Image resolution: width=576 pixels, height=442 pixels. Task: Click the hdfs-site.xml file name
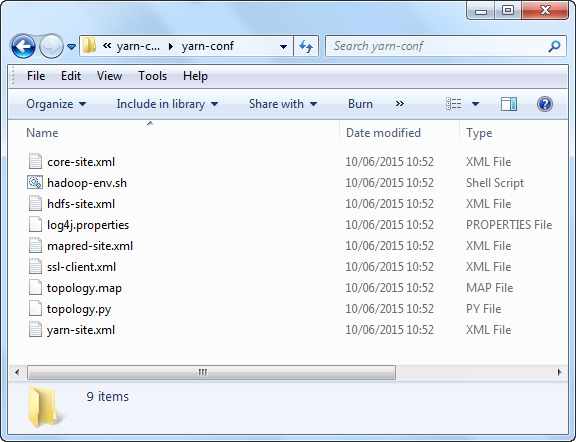(x=81, y=204)
